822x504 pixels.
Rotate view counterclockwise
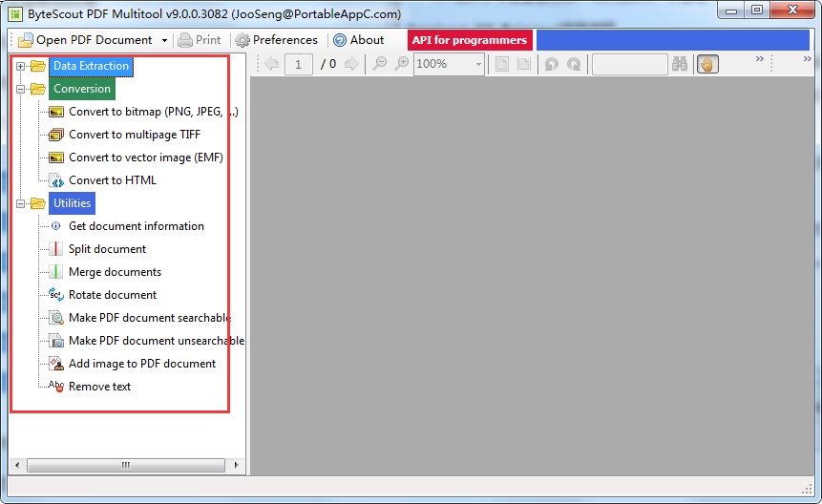[552, 64]
